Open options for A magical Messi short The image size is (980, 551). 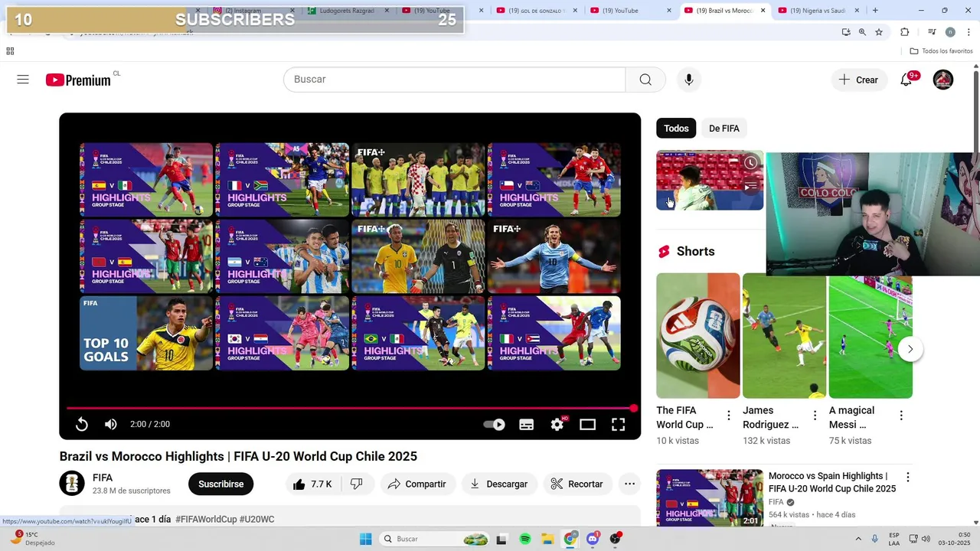tap(901, 416)
